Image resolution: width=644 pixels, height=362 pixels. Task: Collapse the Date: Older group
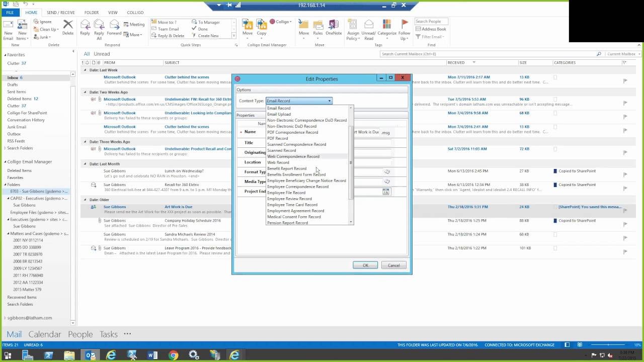(x=85, y=200)
